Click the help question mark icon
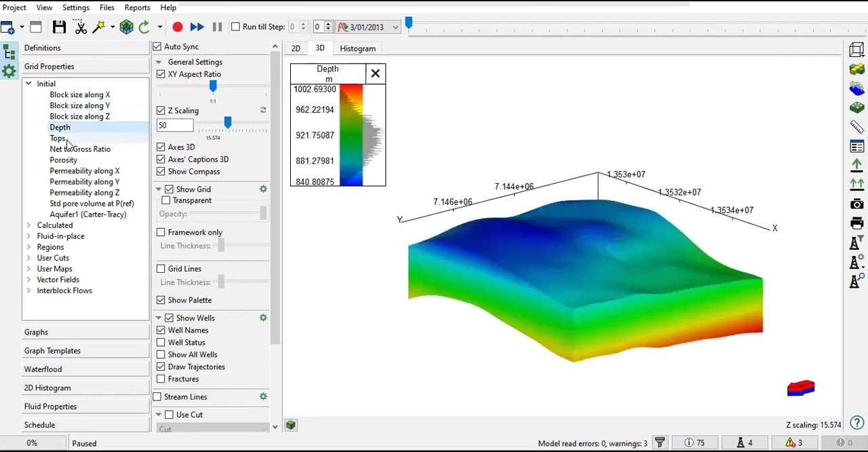 tap(857, 422)
